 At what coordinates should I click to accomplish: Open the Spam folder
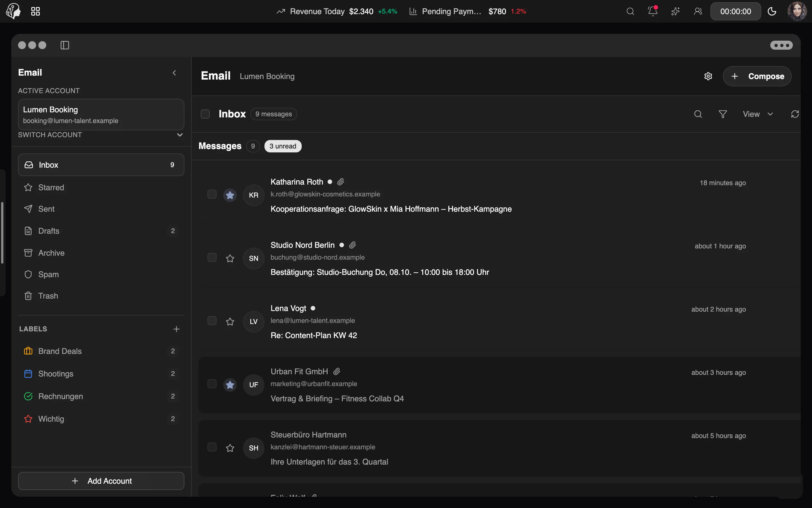101,274
